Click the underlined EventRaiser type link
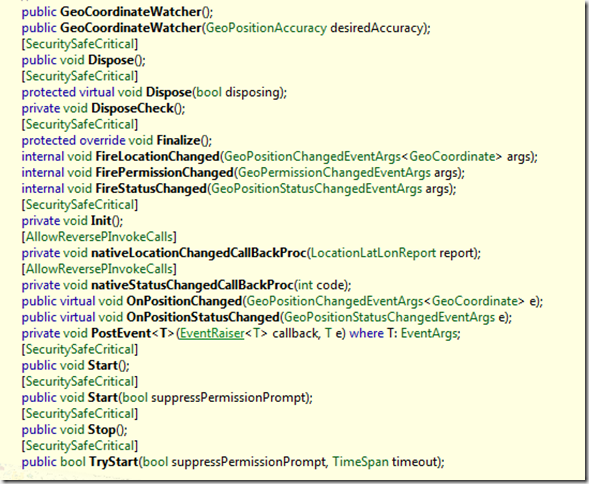The height and width of the screenshot is (484, 589). pyautogui.click(x=212, y=334)
